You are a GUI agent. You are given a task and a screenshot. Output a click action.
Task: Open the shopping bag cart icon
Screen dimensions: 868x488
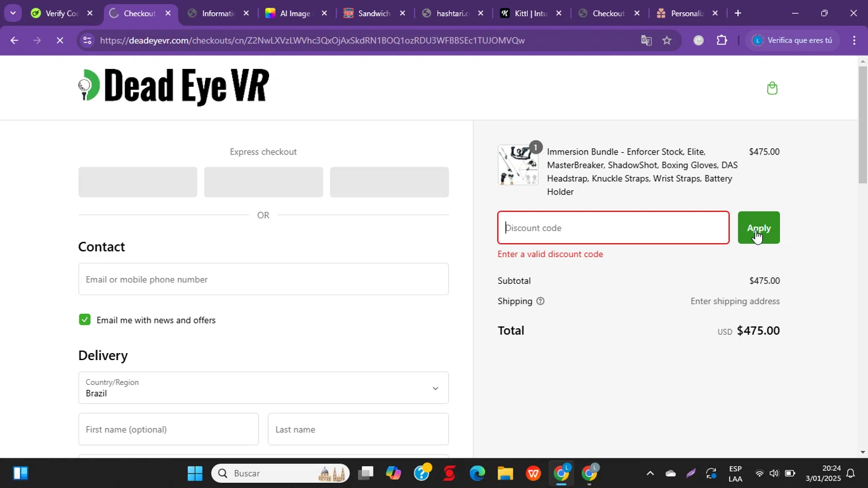point(772,88)
